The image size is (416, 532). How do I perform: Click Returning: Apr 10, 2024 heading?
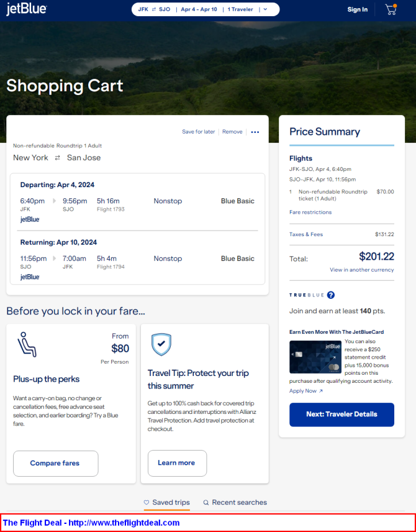click(x=58, y=242)
